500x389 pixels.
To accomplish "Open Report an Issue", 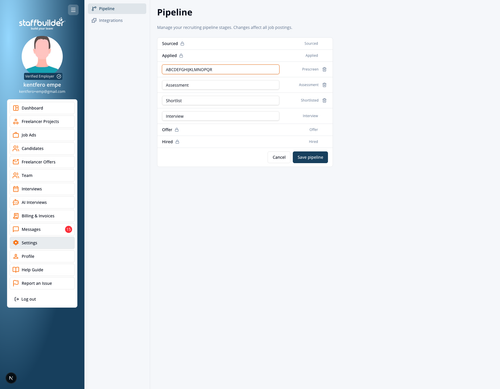I will (42, 283).
